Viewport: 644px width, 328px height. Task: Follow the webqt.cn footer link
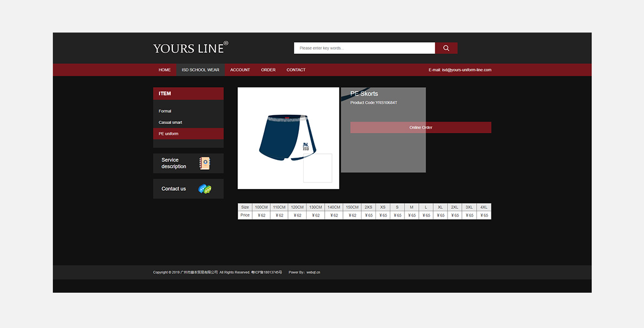pos(313,272)
